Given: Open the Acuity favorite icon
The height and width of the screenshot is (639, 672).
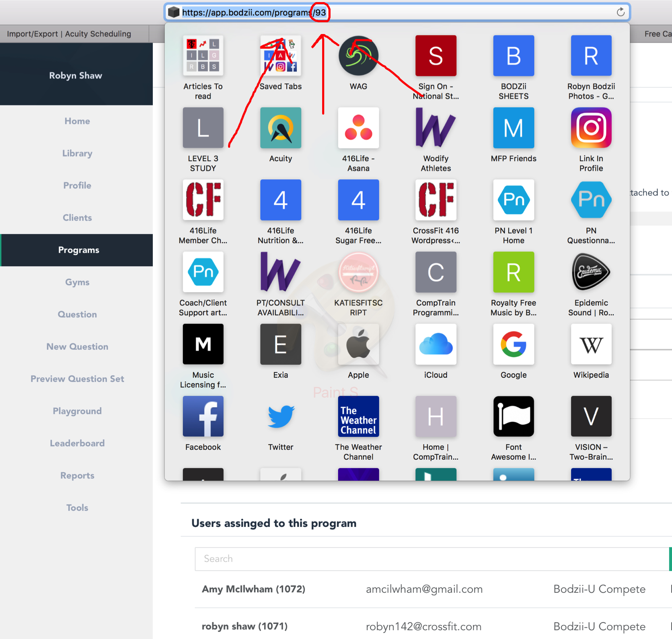Looking at the screenshot, I should (x=281, y=128).
